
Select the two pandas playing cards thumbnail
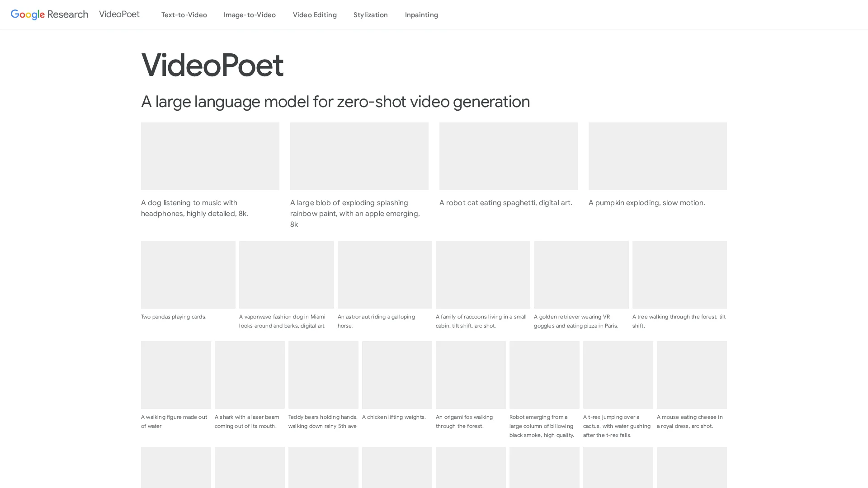(x=188, y=275)
